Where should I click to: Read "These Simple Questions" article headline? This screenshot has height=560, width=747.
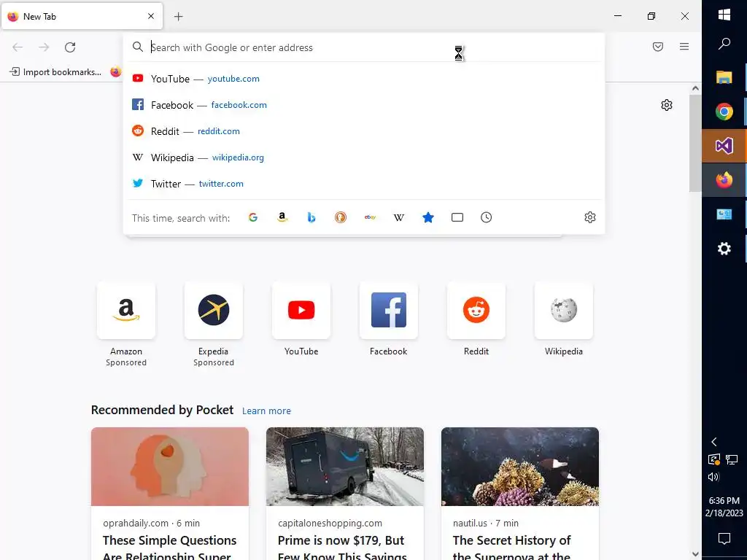click(x=169, y=548)
